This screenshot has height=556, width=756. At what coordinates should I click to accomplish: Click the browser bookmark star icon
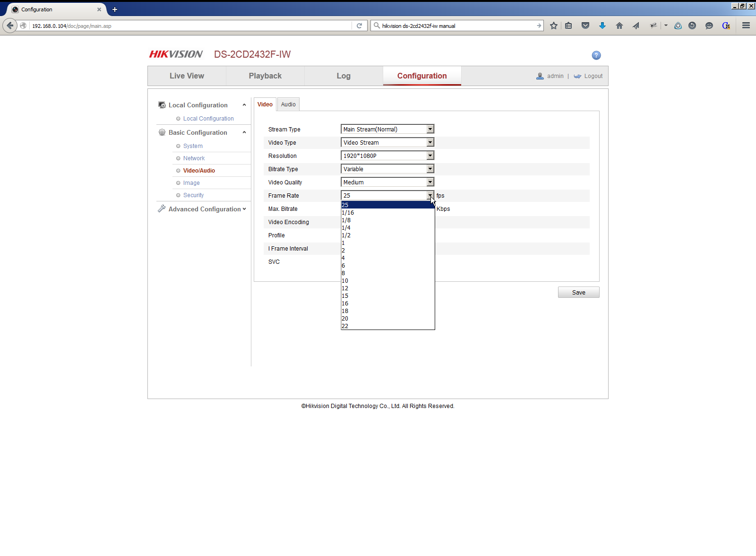point(554,26)
